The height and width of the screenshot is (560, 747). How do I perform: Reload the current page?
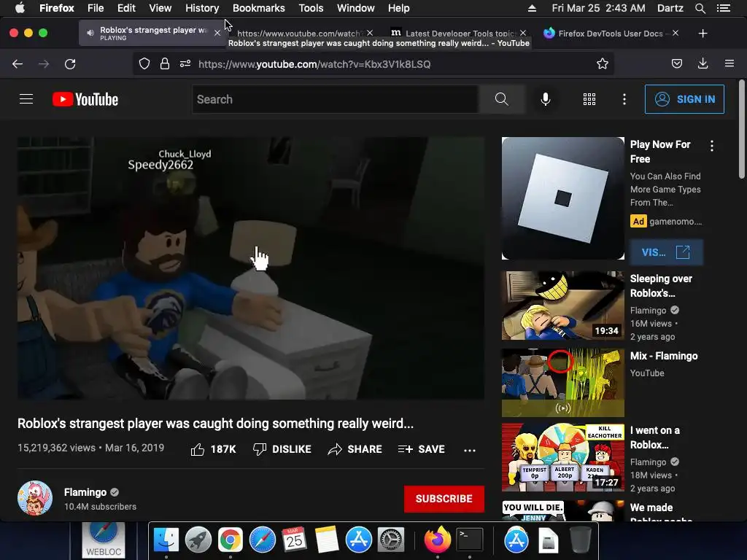[x=70, y=64]
